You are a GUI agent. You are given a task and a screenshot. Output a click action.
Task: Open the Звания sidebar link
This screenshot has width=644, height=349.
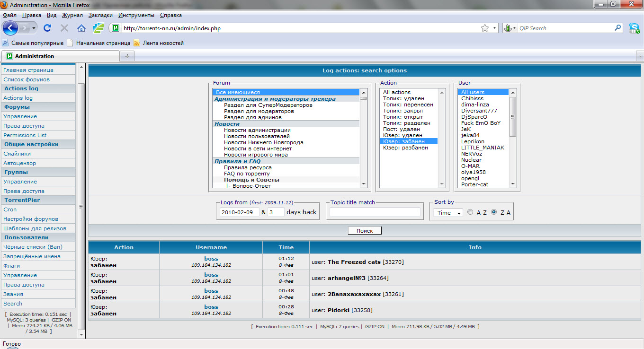pyautogui.click(x=13, y=294)
